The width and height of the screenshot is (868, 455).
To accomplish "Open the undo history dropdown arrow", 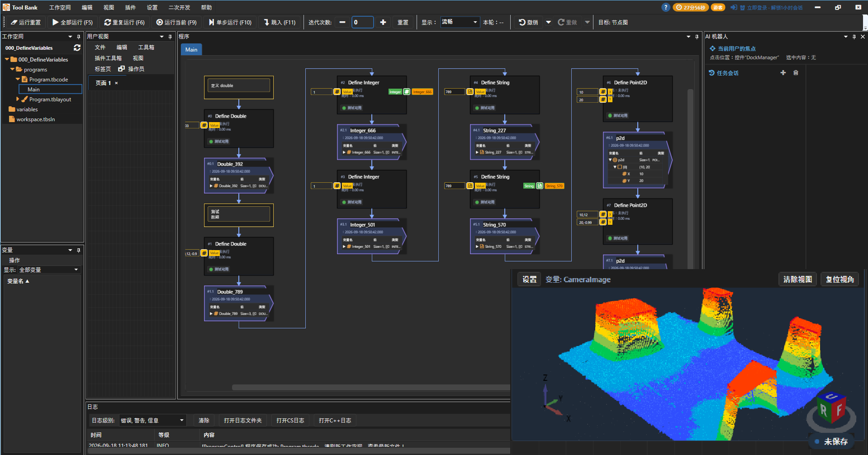I will (548, 22).
